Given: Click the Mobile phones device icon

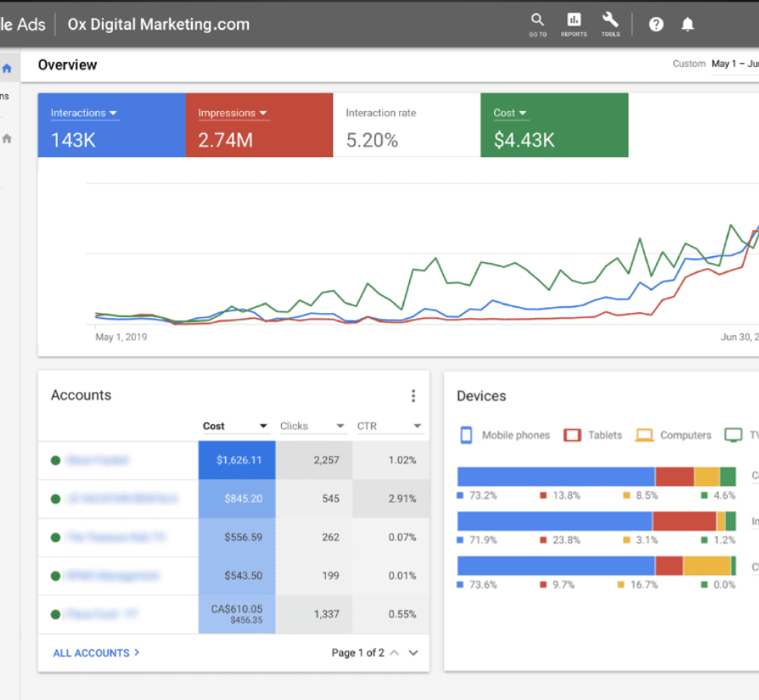Looking at the screenshot, I should 466,435.
